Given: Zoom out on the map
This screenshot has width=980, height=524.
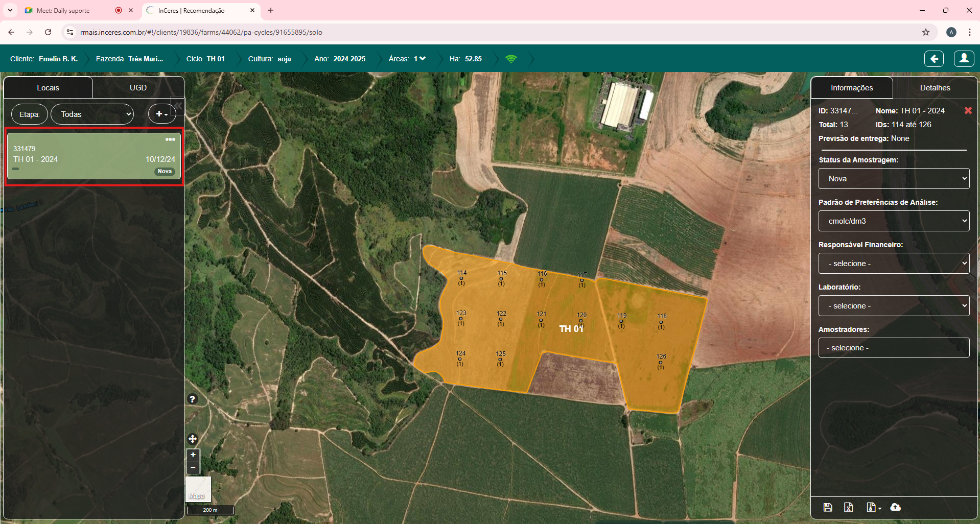Looking at the screenshot, I should point(193,467).
